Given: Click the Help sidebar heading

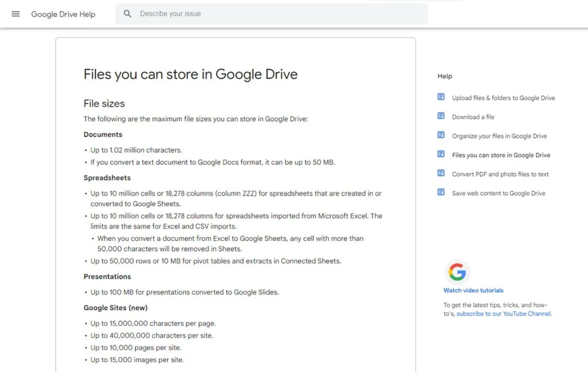Looking at the screenshot, I should (x=445, y=76).
